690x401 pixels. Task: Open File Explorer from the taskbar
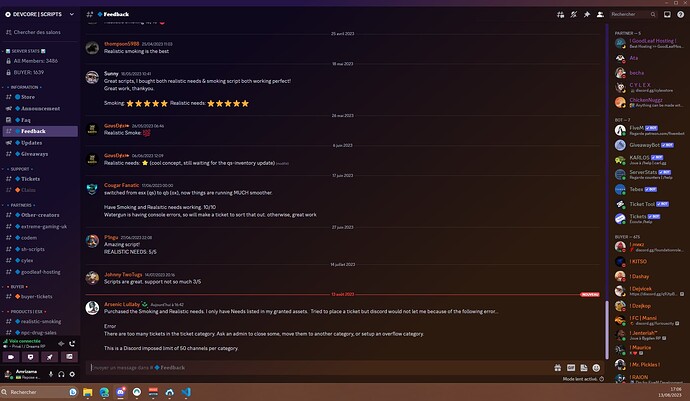pyautogui.click(x=88, y=392)
